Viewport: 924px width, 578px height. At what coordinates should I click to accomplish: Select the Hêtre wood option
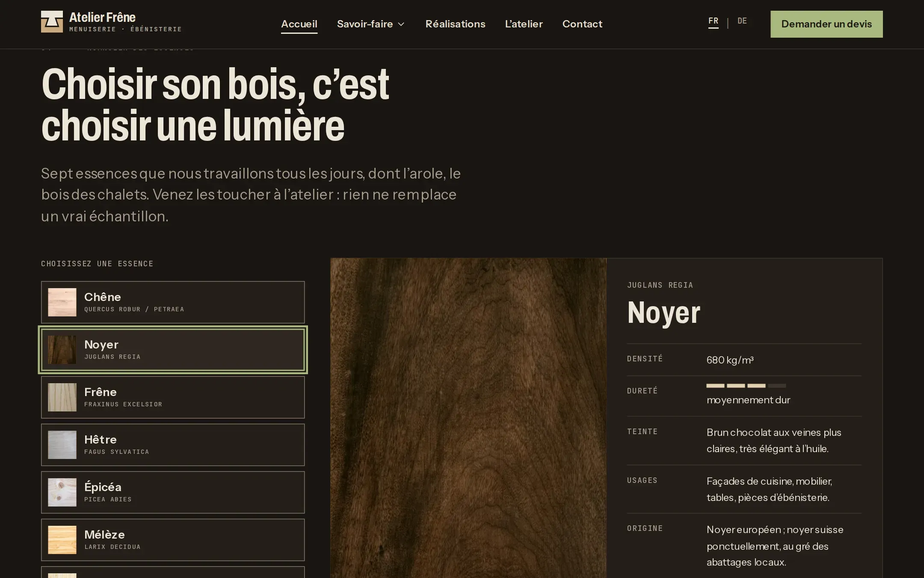[173, 445]
